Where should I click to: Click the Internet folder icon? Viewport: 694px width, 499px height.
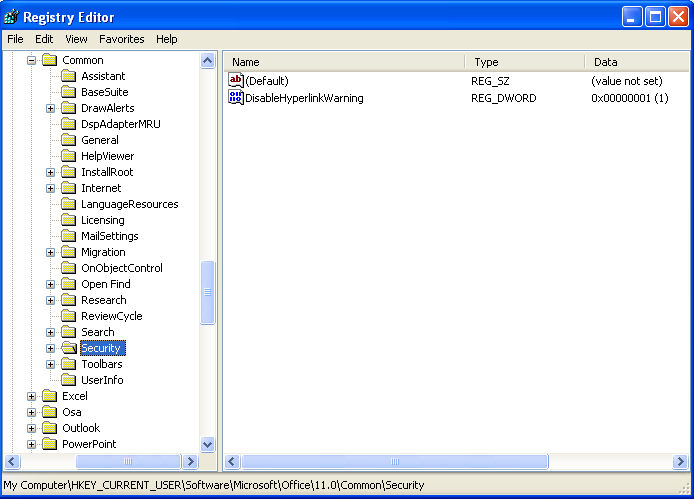point(69,188)
